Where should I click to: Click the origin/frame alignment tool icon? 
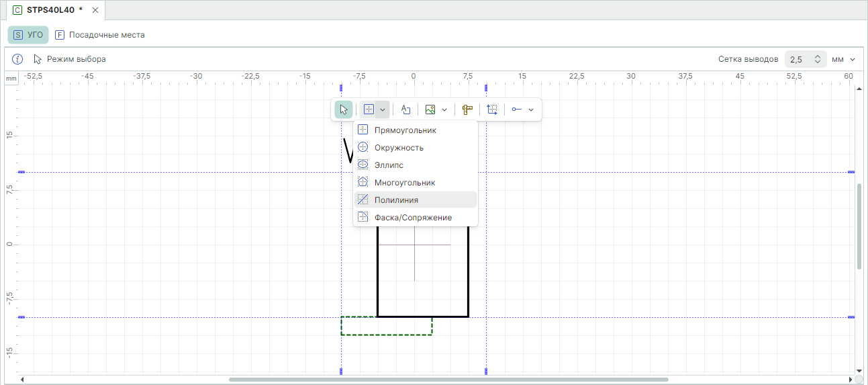(493, 110)
